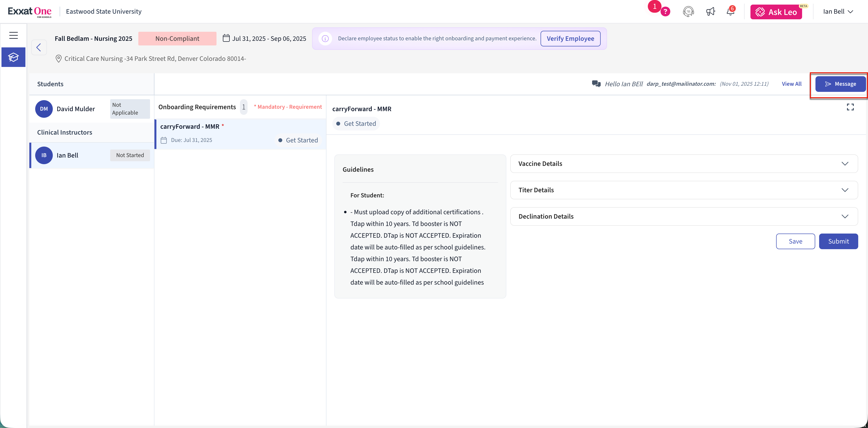This screenshot has width=868, height=428.
Task: Open the help question mark icon
Action: click(665, 12)
